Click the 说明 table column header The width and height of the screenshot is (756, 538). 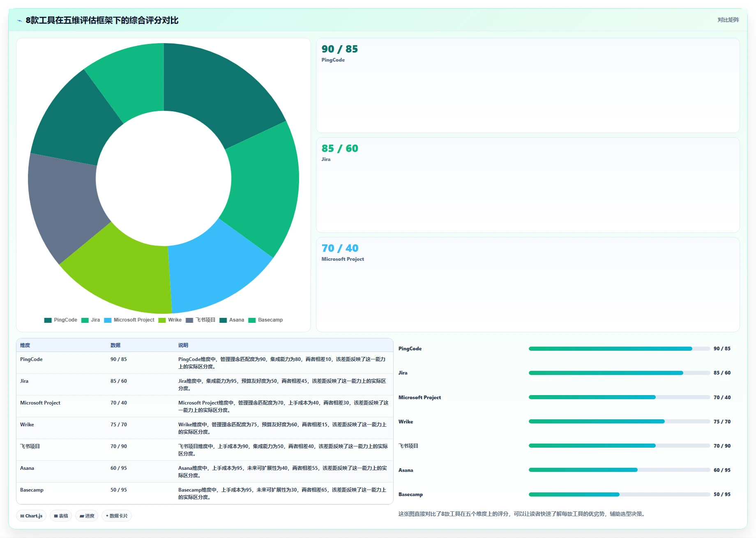(183, 345)
